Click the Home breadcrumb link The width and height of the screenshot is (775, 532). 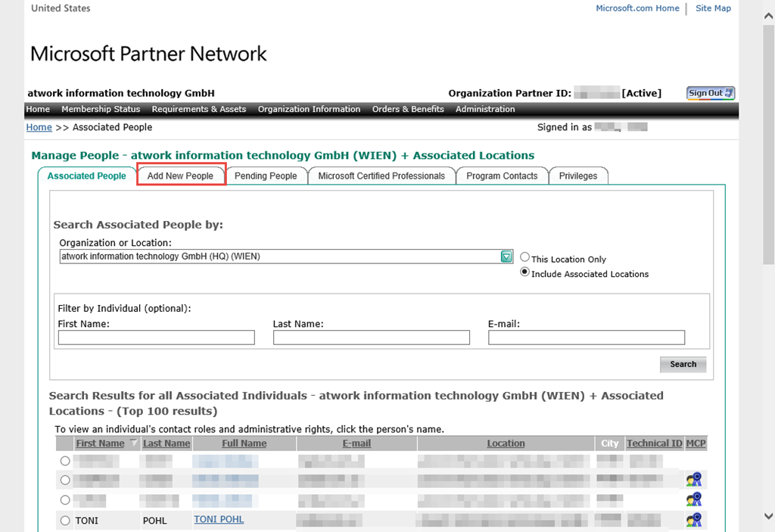pos(39,127)
